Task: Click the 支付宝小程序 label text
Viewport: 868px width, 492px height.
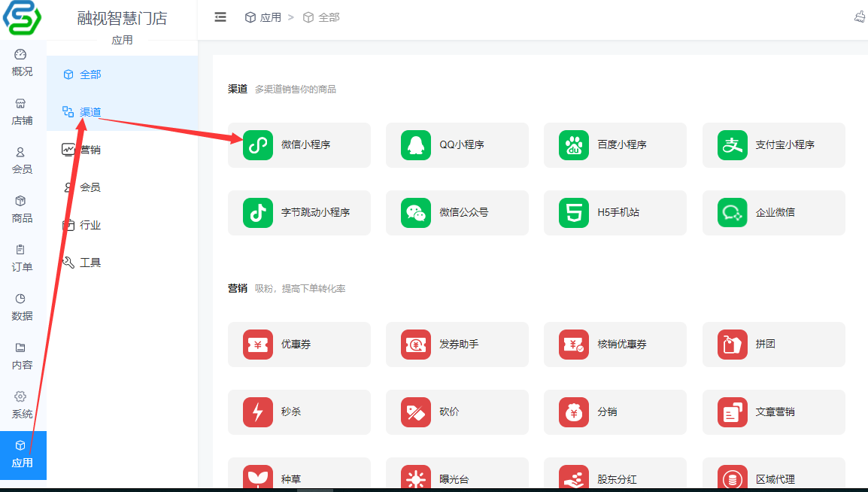Action: click(785, 145)
